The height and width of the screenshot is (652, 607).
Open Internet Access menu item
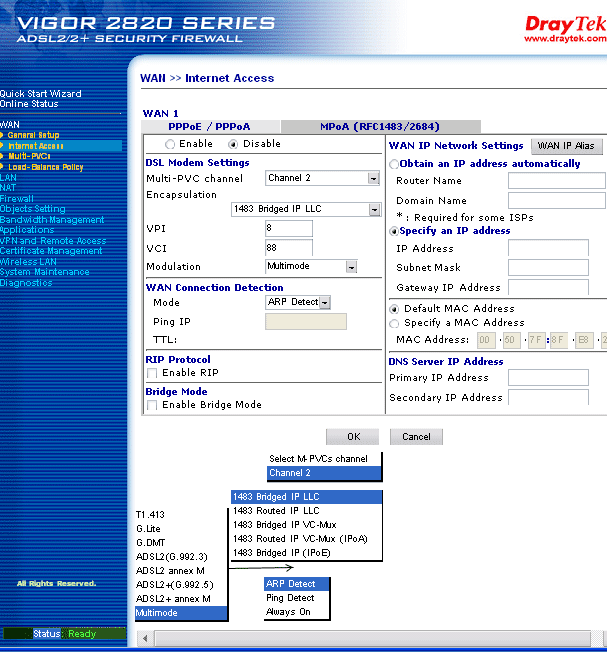click(x=36, y=146)
